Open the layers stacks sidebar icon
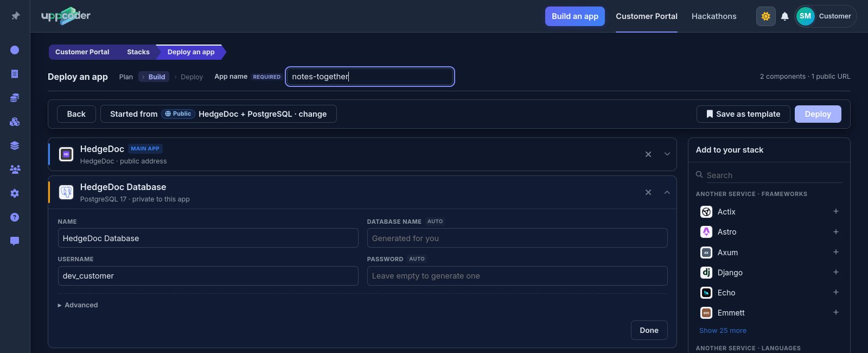Image resolution: width=868 pixels, height=353 pixels. pos(15,146)
